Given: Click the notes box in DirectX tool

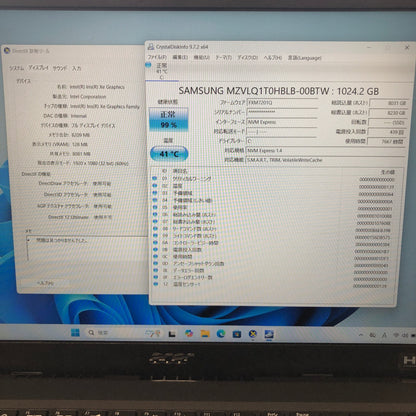Looking at the screenshot, I should (87, 249).
